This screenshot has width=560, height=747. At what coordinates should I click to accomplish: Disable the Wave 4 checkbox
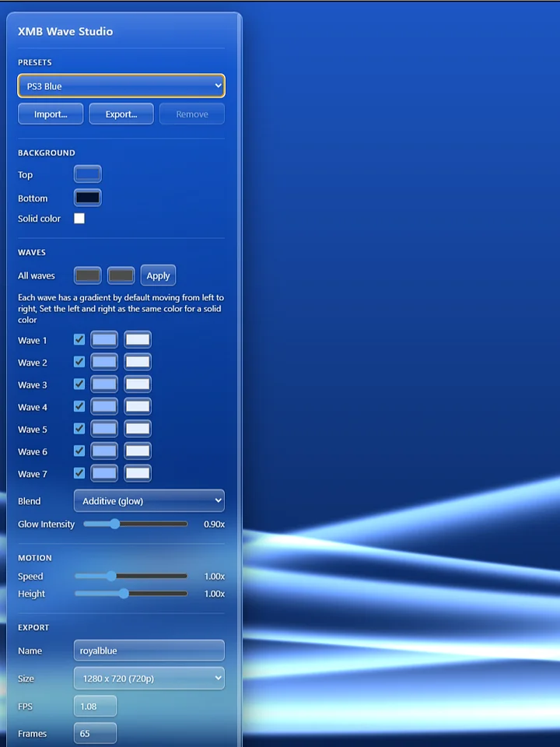79,406
